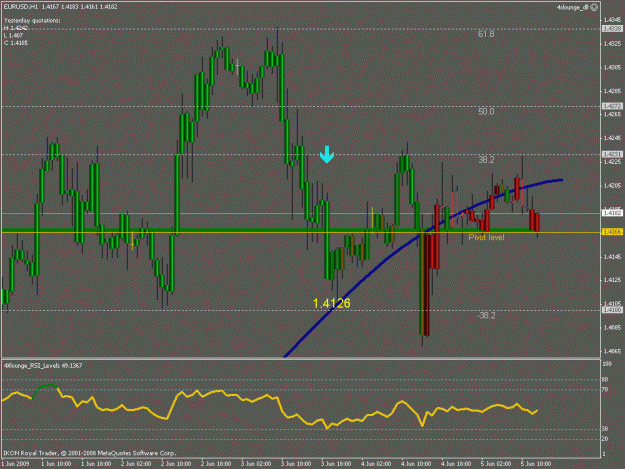The image size is (625, 469).
Task: Click the 2 Jun 02:00 time label
Action: [x=136, y=464]
